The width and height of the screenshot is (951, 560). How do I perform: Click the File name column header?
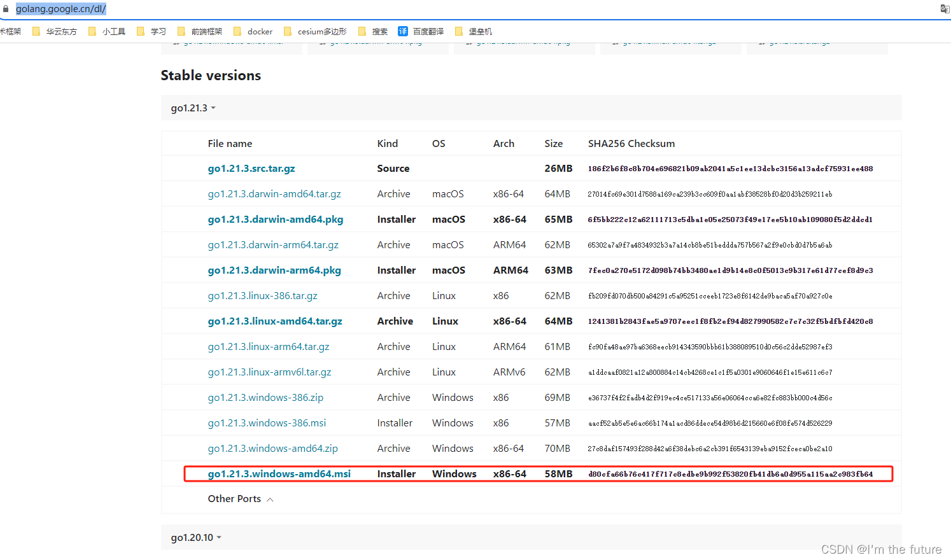(230, 144)
